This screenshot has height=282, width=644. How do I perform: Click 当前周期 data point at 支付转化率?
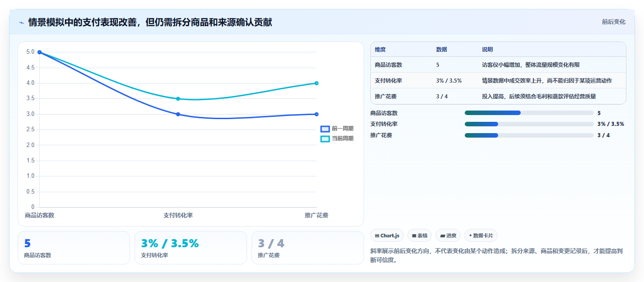coord(178,99)
